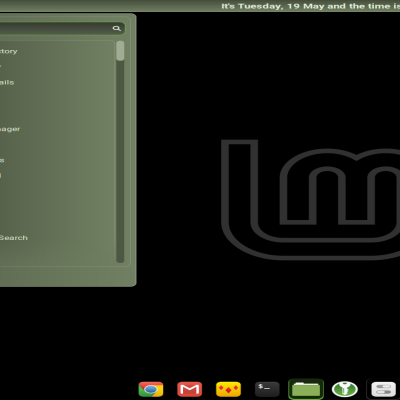This screenshot has height=400, width=400.
Task: Click the Linux Mint logo on desktop
Action: [x=311, y=199]
